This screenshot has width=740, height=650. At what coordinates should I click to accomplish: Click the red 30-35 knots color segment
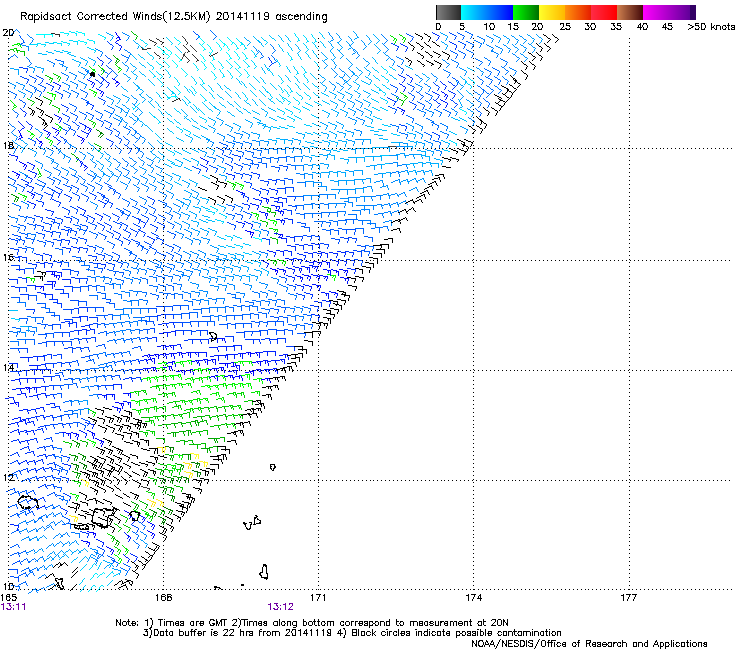point(604,12)
